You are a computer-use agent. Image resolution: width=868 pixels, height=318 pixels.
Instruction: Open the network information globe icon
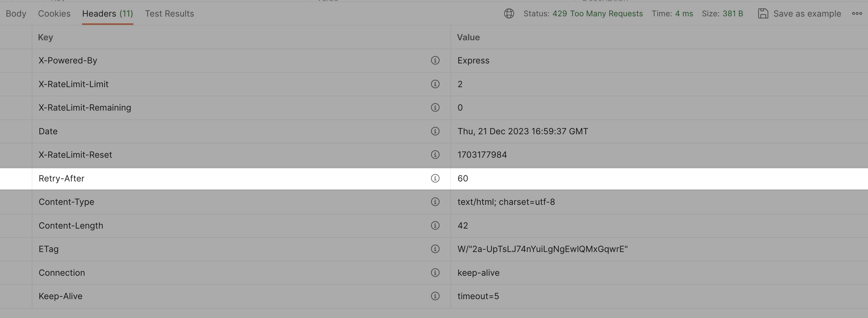pyautogui.click(x=509, y=14)
